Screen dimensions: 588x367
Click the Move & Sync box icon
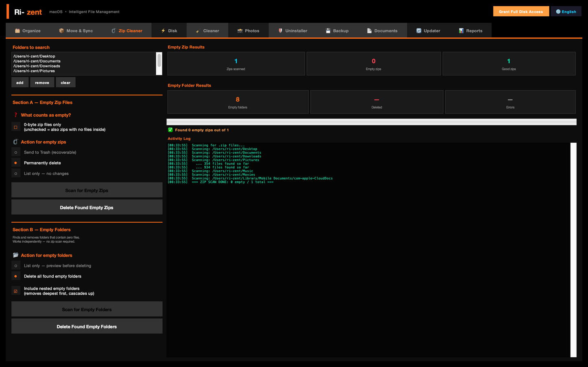pos(61,31)
